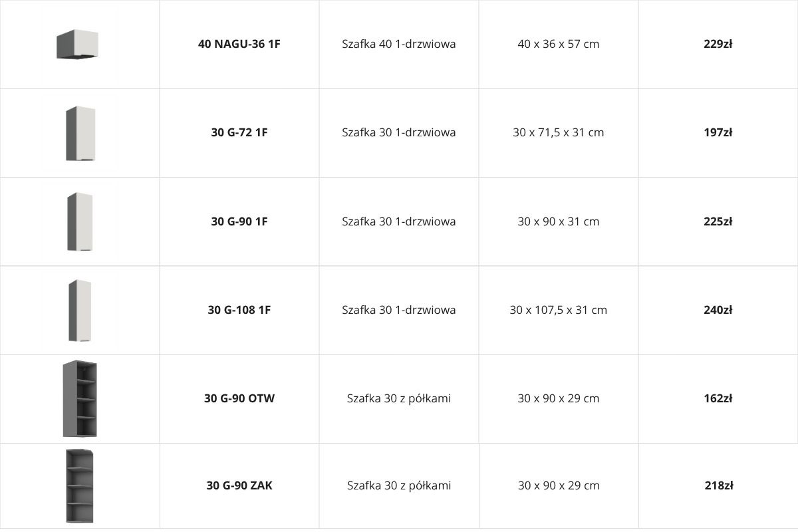
Task: Click the 240zł price
Action: [x=718, y=310]
